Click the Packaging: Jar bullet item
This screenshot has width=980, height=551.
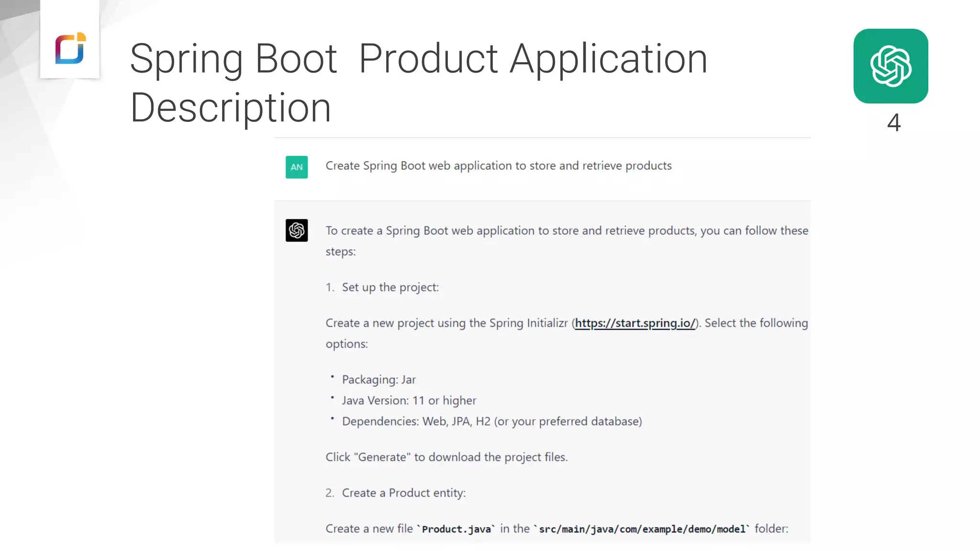click(x=379, y=380)
